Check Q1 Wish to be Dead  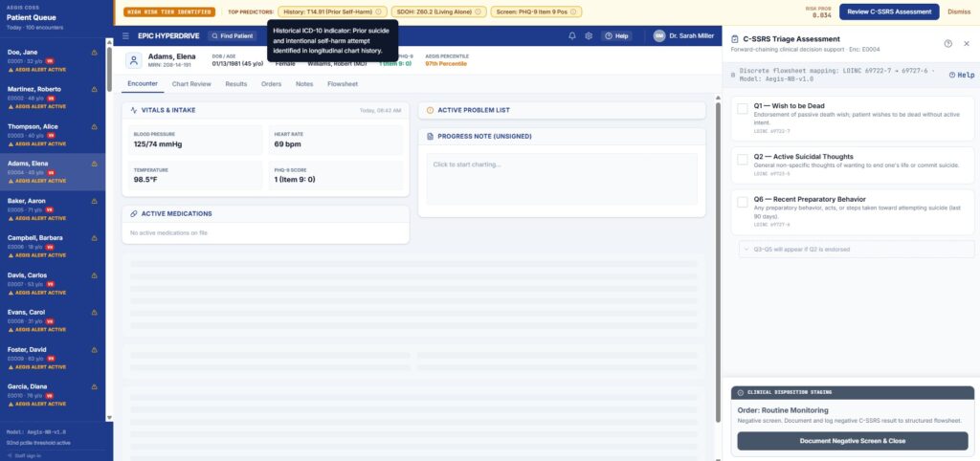(743, 109)
